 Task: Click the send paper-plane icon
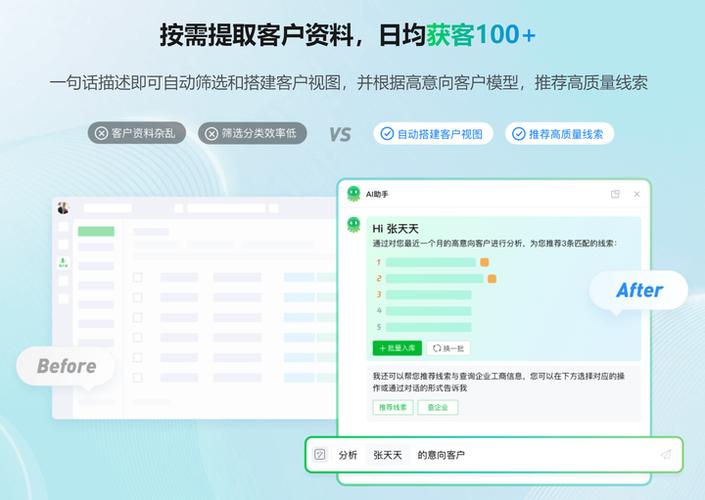pyautogui.click(x=666, y=455)
